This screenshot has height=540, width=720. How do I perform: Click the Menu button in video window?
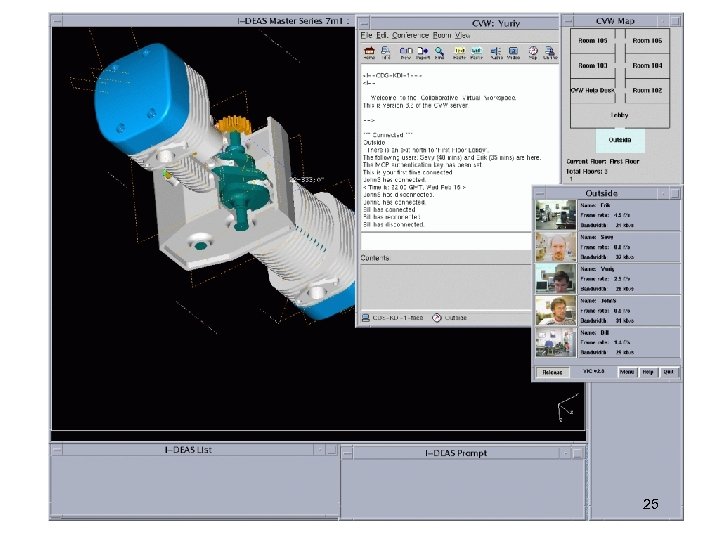pyautogui.click(x=627, y=372)
